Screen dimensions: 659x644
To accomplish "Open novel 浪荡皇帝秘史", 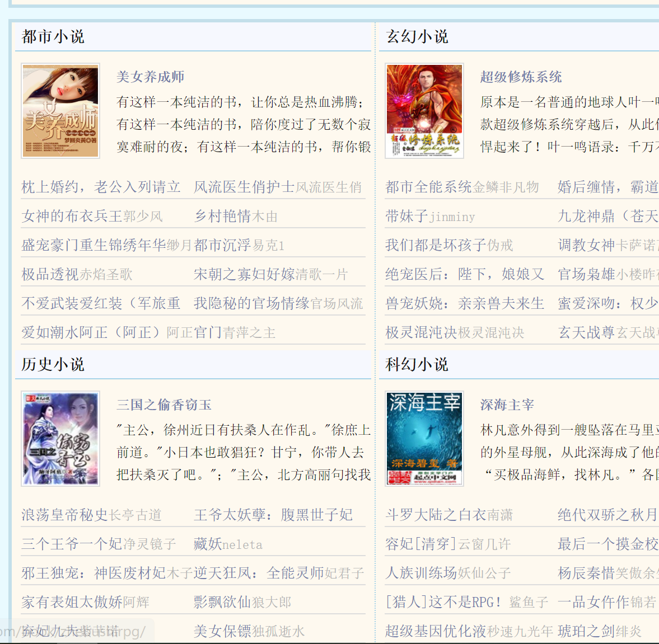I will 65,515.
